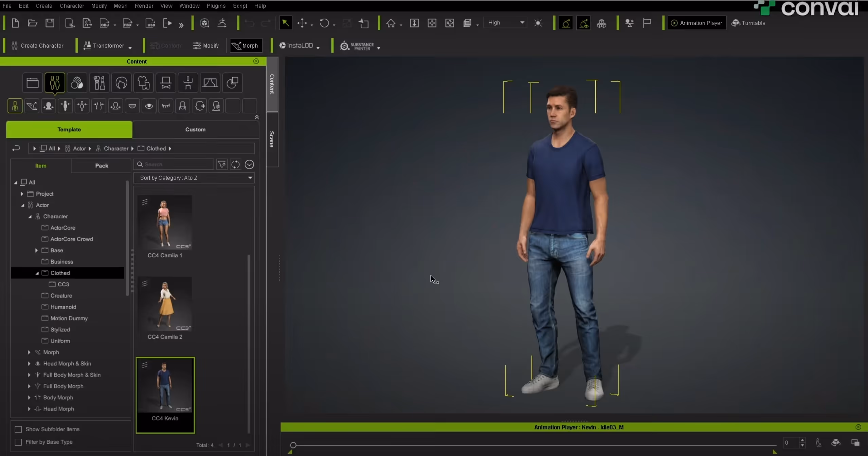This screenshot has width=868, height=456.
Task: Click the search filter funnel icon
Action: click(x=222, y=164)
